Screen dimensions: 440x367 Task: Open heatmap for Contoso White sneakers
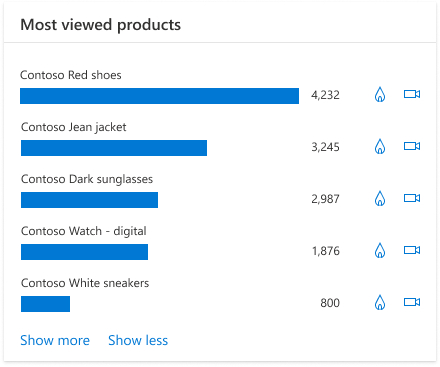pyautogui.click(x=380, y=302)
